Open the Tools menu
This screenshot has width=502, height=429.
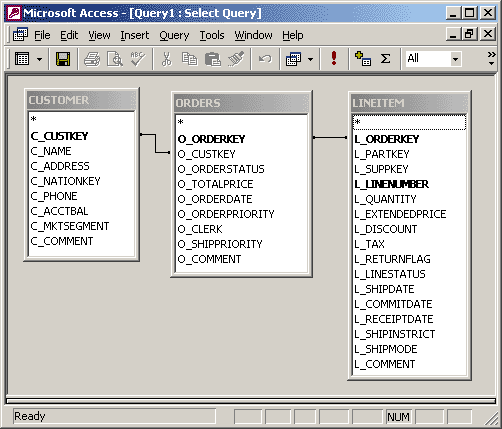(x=212, y=35)
